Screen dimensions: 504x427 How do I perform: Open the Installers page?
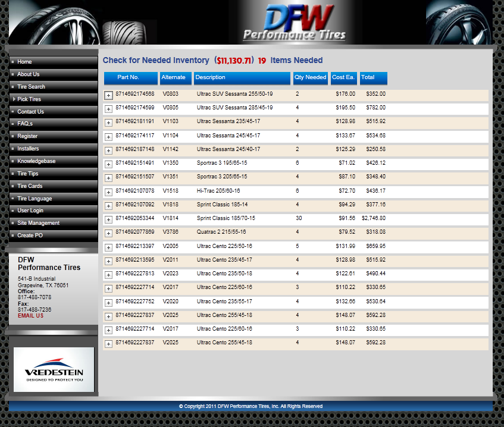[x=54, y=149]
